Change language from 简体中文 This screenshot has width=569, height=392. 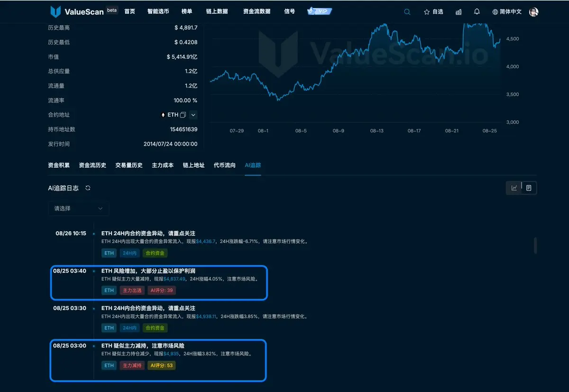pyautogui.click(x=507, y=12)
